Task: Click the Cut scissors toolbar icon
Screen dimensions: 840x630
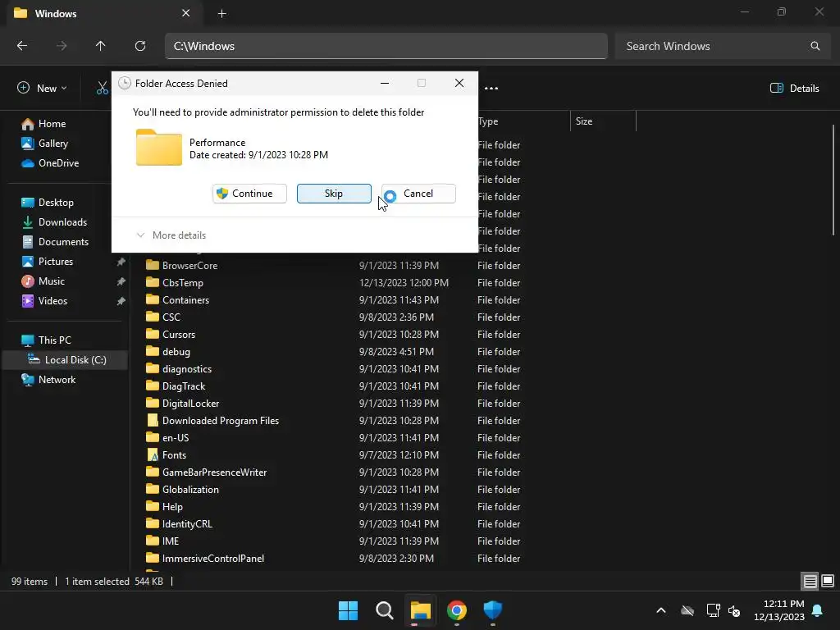Action: 103,89
